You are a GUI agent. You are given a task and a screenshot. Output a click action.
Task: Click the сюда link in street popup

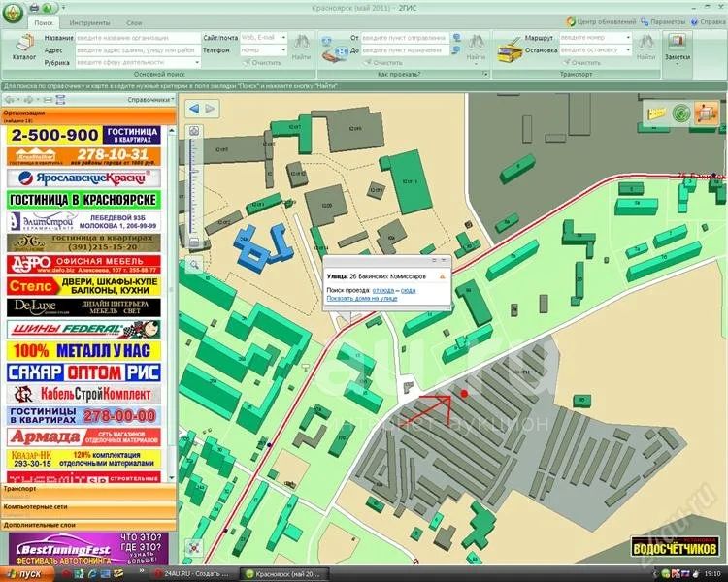coord(408,290)
